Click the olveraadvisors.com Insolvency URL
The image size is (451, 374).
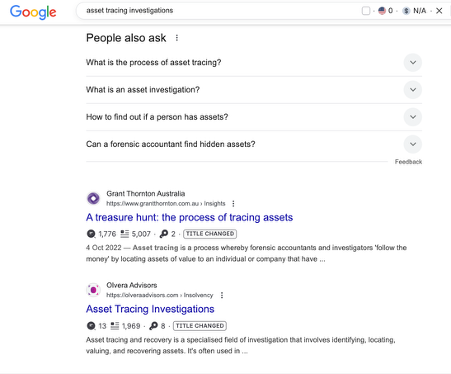(x=159, y=295)
